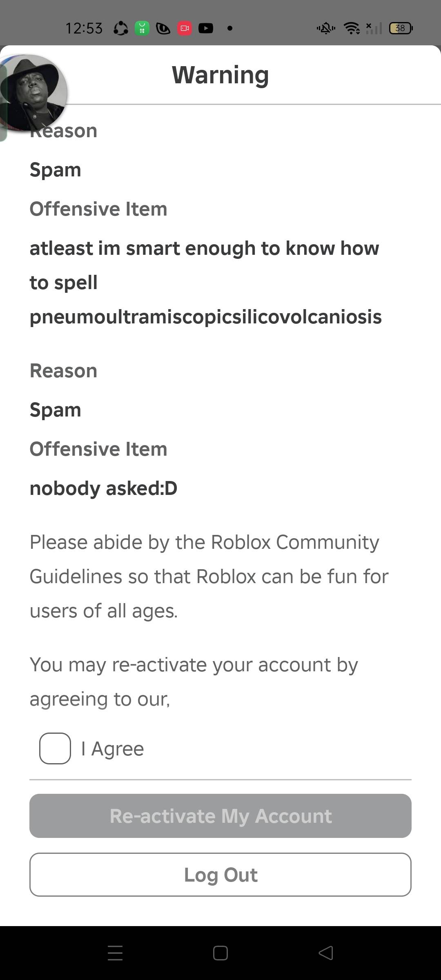Tap the YouTube icon in status bar

[206, 28]
